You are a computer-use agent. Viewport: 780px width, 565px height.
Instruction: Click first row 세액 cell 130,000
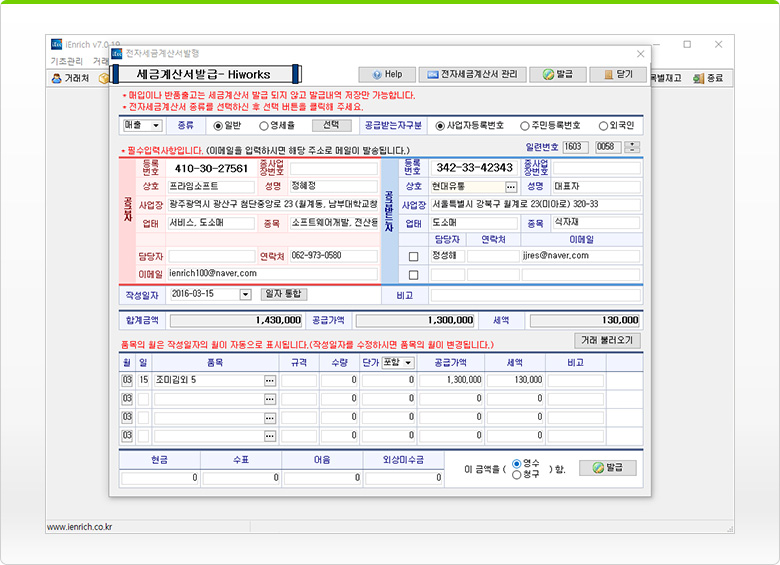click(515, 380)
